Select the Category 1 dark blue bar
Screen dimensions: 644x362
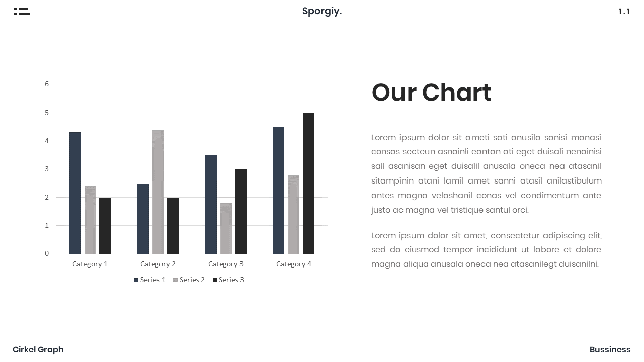75,193
